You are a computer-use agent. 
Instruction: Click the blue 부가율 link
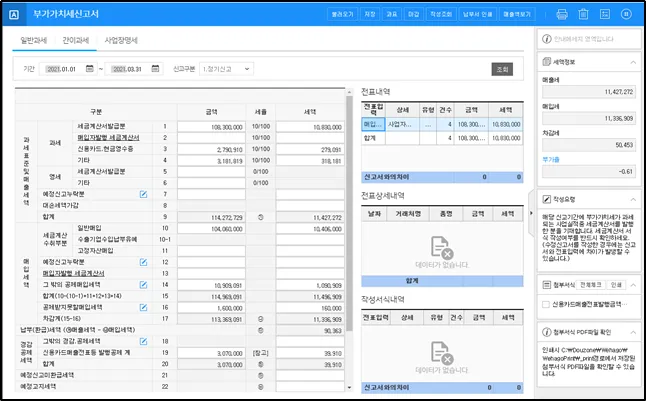[551, 159]
